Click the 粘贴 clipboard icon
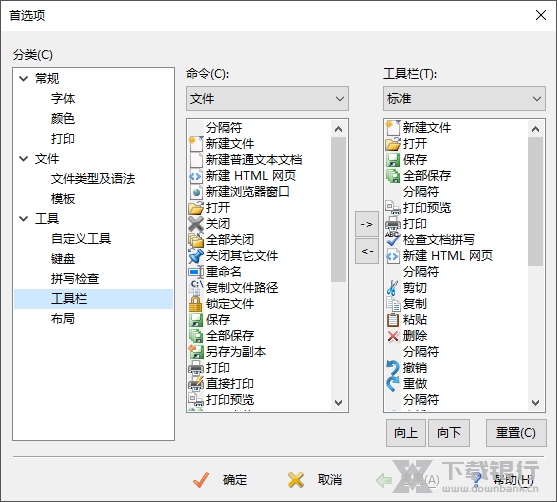The width and height of the screenshot is (557, 502). (393, 320)
